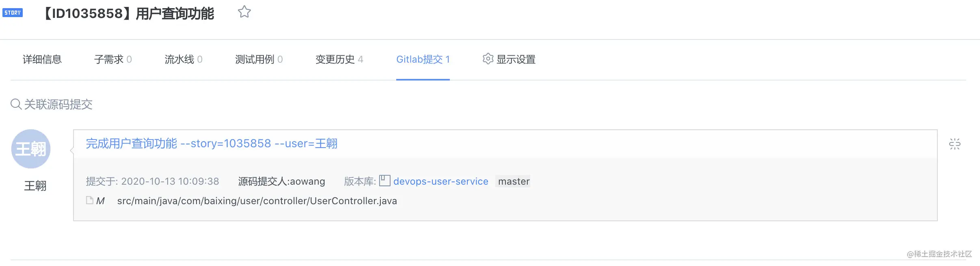Click the unlink commit icon beside the commit card
The image size is (980, 266).
(x=954, y=144)
